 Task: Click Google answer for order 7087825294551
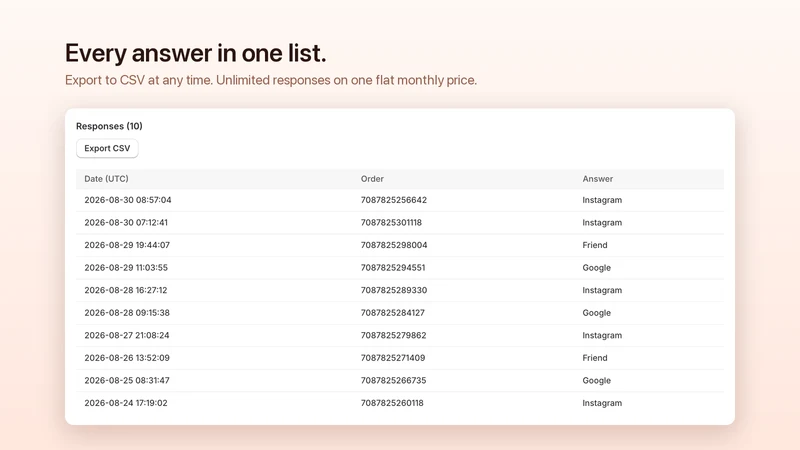596,268
